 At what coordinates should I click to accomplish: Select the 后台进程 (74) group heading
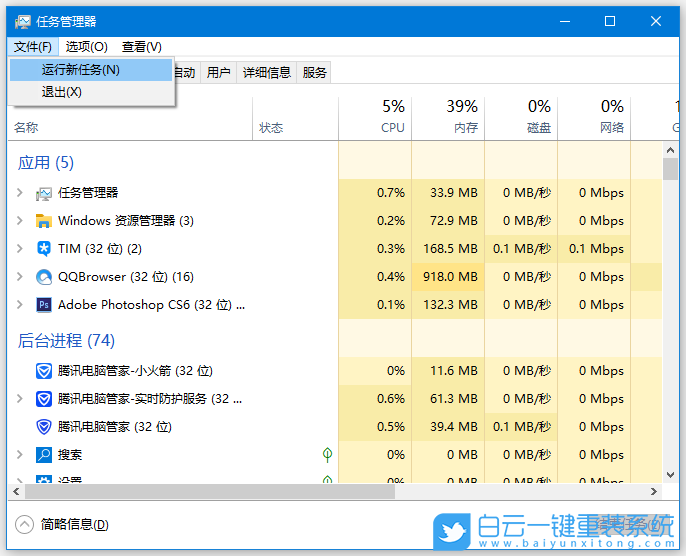coord(66,340)
